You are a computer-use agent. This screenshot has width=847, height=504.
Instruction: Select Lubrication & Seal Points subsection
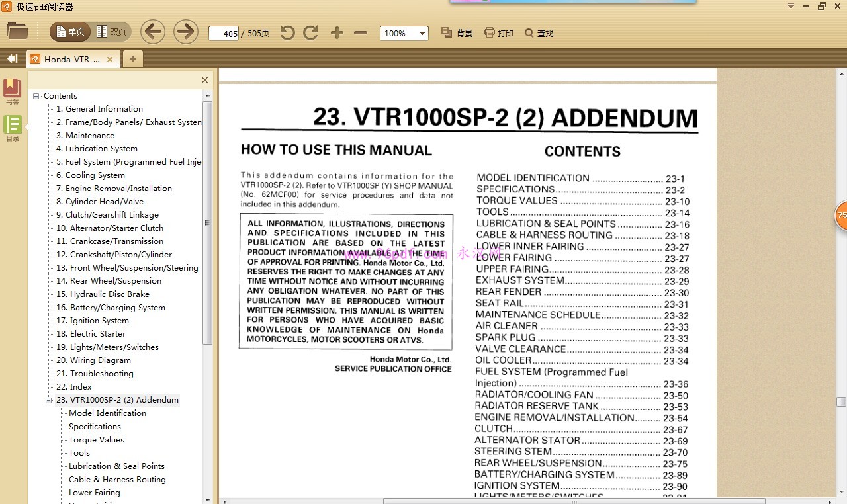(x=116, y=466)
